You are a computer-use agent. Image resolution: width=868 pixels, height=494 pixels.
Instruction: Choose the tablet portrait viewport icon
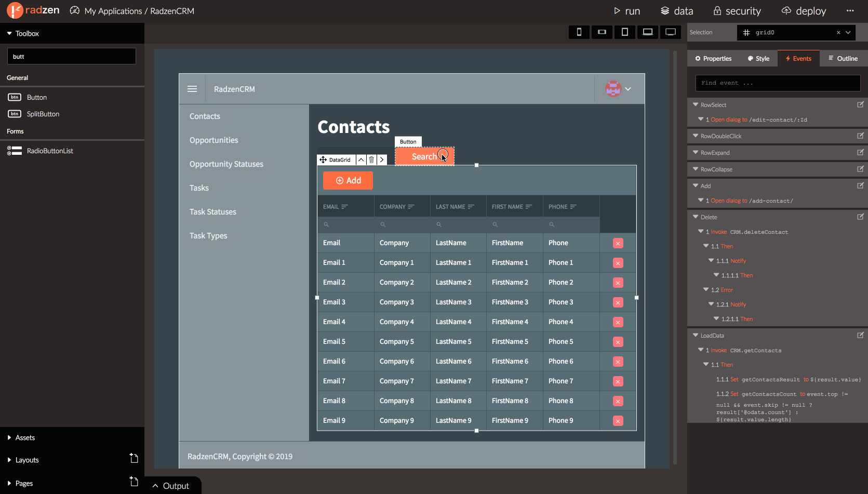[x=624, y=32]
